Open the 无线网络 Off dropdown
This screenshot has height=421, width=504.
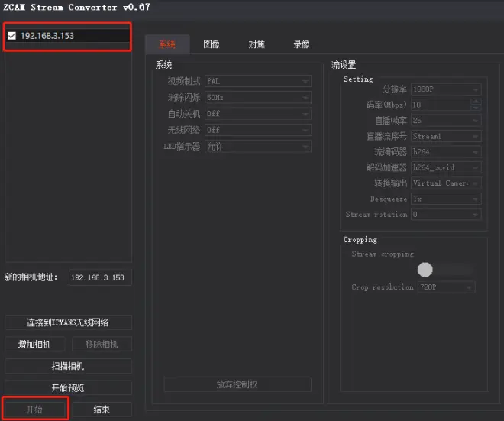tap(258, 130)
